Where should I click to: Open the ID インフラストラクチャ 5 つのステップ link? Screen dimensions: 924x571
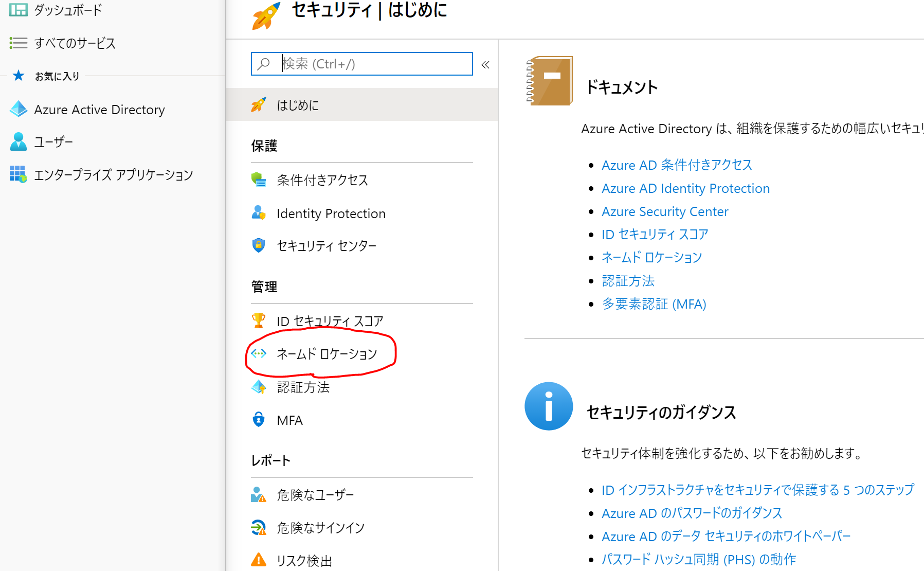pyautogui.click(x=757, y=490)
